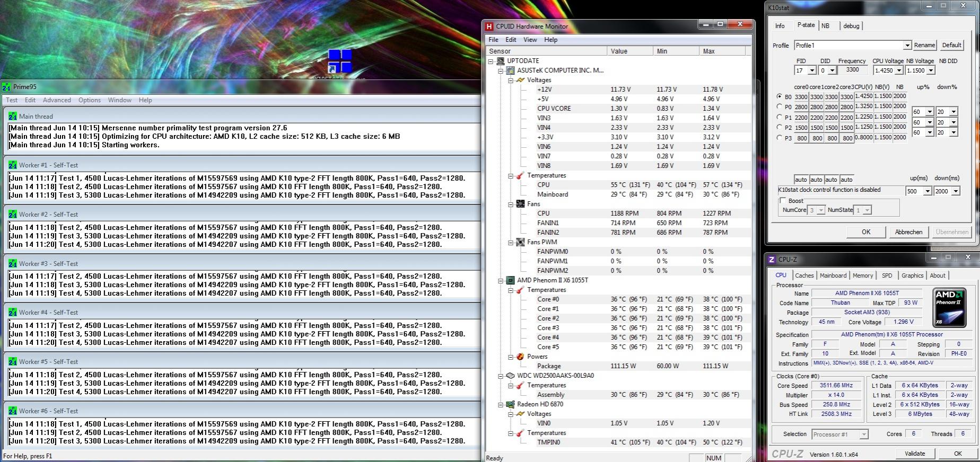Click the Worker #5 Self-Test icon
The width and height of the screenshot is (980, 462).
pos(13,361)
